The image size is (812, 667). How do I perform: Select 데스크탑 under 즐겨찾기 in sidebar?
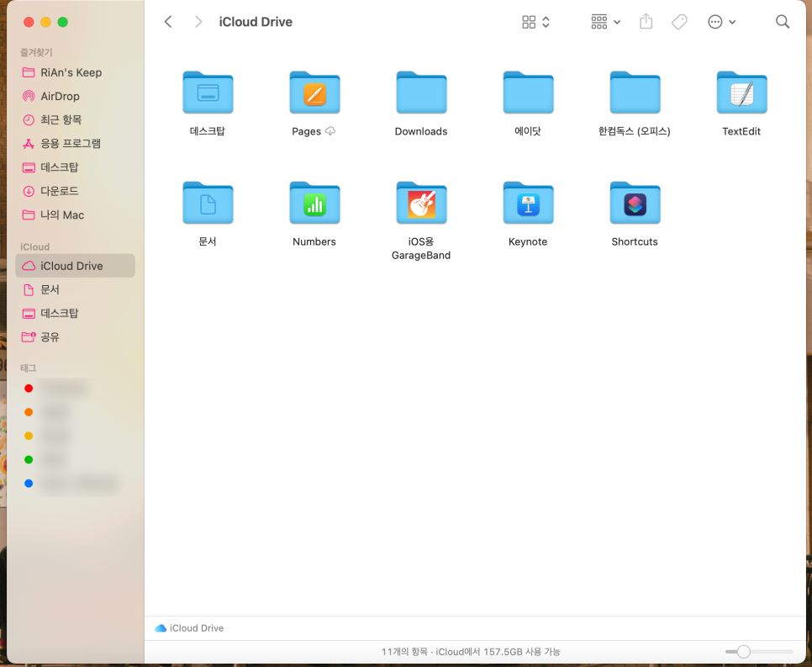75,167
